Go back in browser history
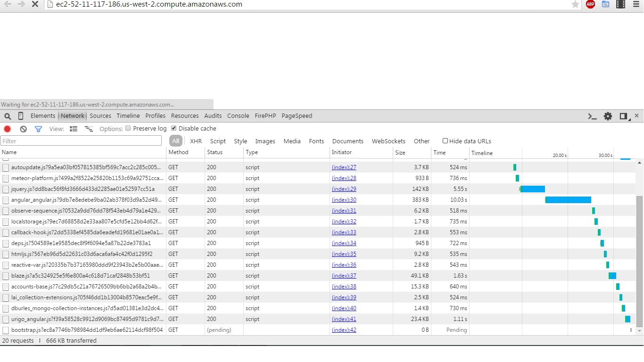Image resolution: width=644 pixels, height=362 pixels. (8, 4)
